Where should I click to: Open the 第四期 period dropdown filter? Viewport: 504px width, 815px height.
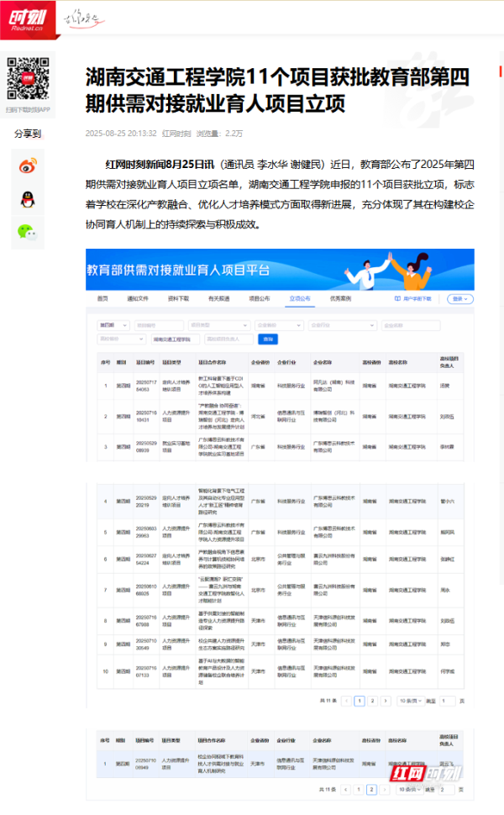click(113, 325)
